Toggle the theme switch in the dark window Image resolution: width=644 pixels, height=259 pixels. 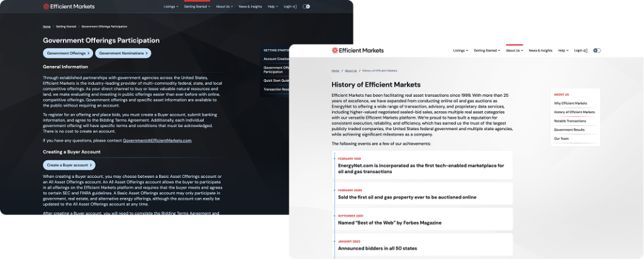306,6
